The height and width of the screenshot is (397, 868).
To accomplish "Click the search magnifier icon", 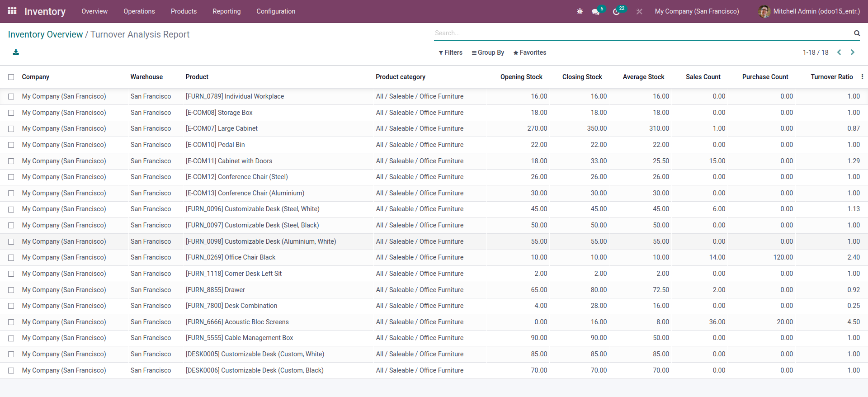I will 857,33.
